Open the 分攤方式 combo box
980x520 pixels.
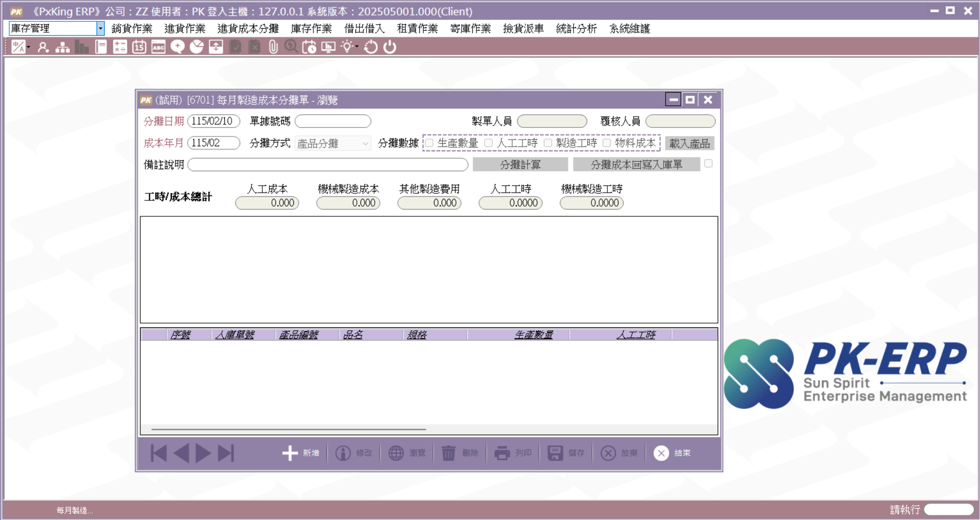coord(333,144)
